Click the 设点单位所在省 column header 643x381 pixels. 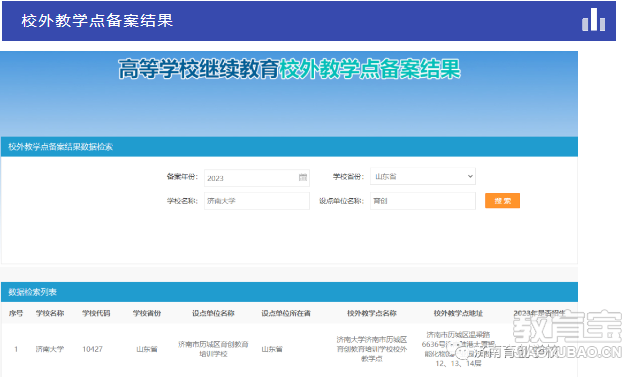pos(286,313)
